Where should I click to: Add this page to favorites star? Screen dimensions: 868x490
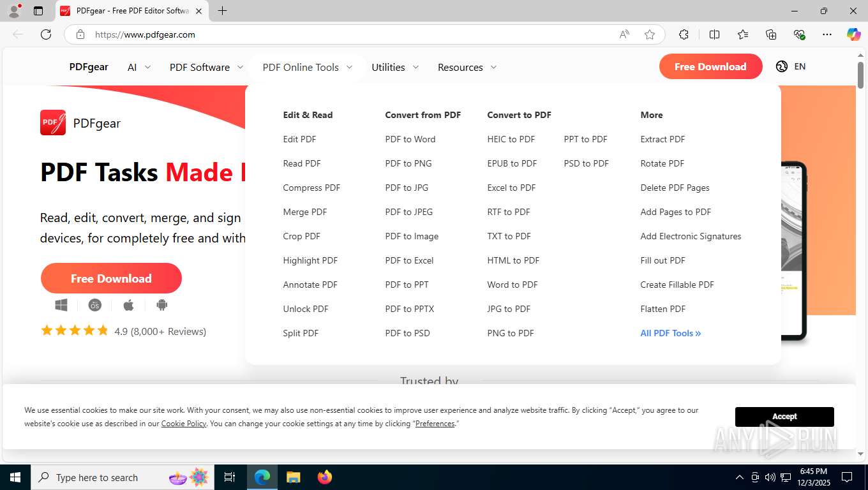point(650,34)
